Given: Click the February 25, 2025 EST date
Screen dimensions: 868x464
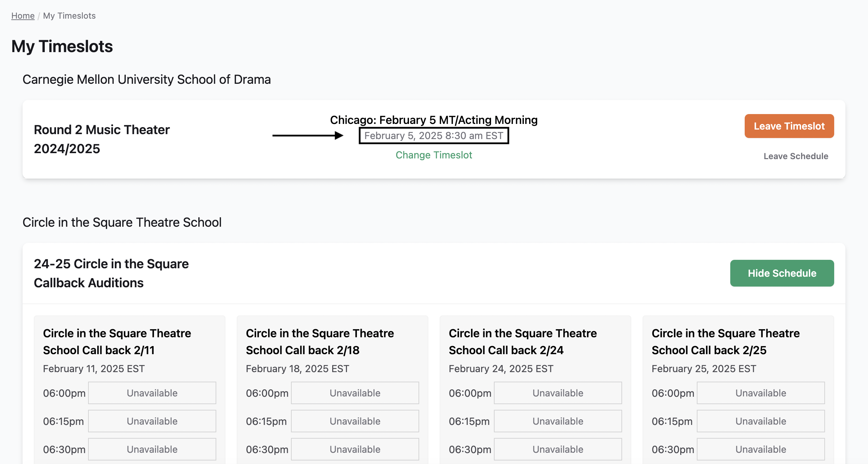Looking at the screenshot, I should (x=704, y=369).
